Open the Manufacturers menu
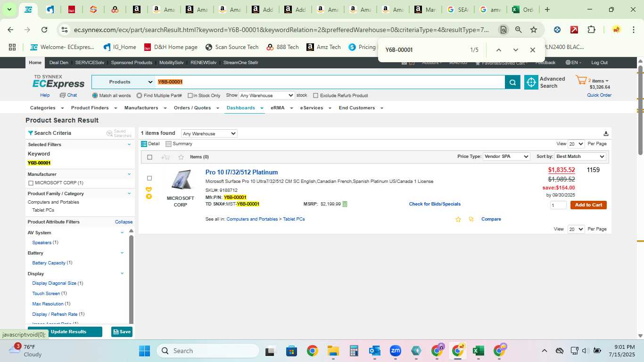Viewport: 644px width, 362px height. [x=145, y=108]
